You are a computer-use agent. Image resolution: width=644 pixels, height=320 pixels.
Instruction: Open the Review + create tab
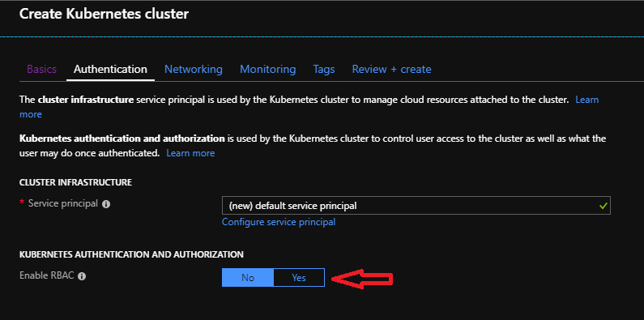(391, 69)
